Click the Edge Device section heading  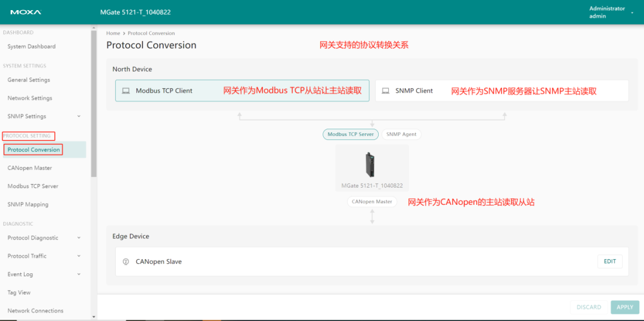coord(131,236)
